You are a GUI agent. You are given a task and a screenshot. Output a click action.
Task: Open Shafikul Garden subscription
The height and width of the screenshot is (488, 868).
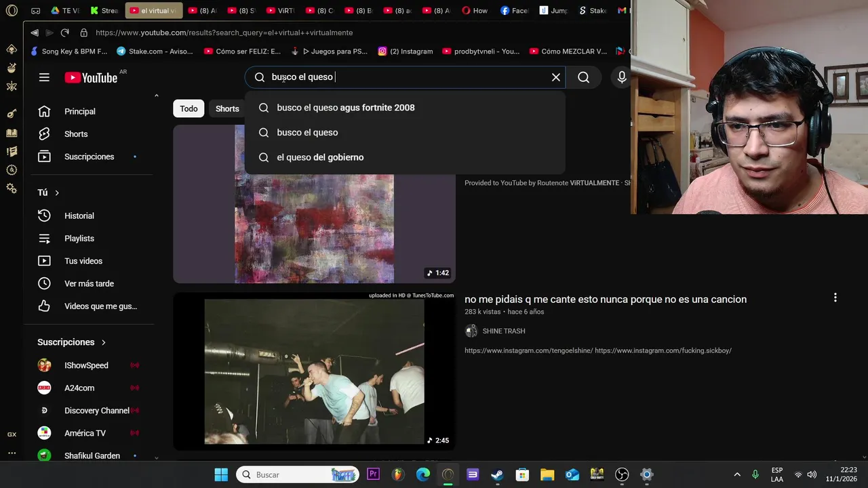click(x=90, y=455)
